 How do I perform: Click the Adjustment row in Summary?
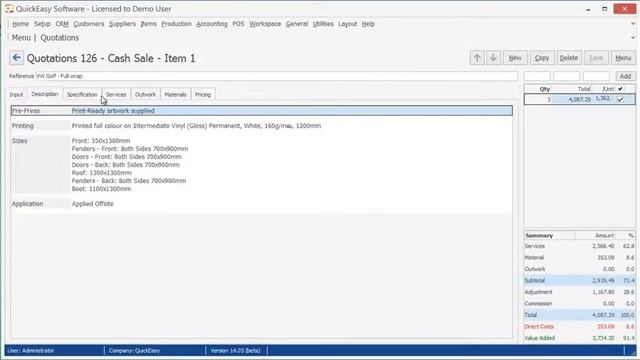(580, 292)
